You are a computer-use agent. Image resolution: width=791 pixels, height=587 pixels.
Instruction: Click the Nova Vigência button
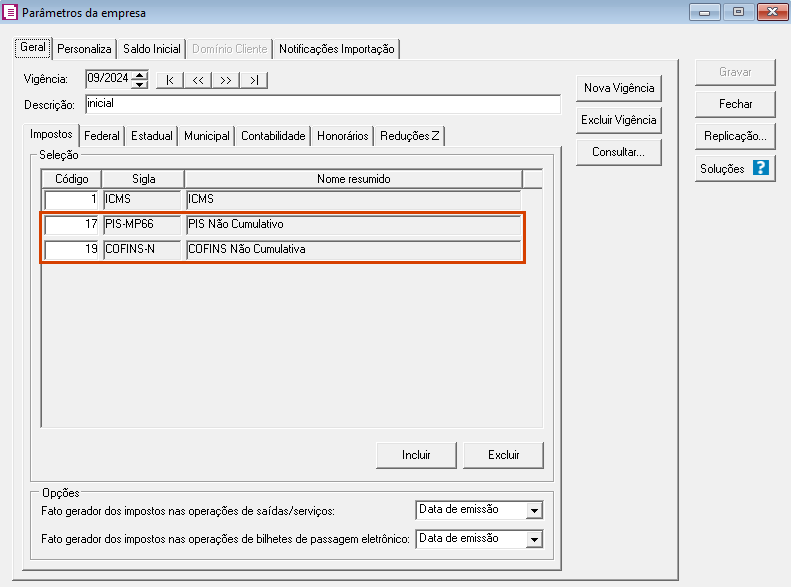[x=619, y=88]
